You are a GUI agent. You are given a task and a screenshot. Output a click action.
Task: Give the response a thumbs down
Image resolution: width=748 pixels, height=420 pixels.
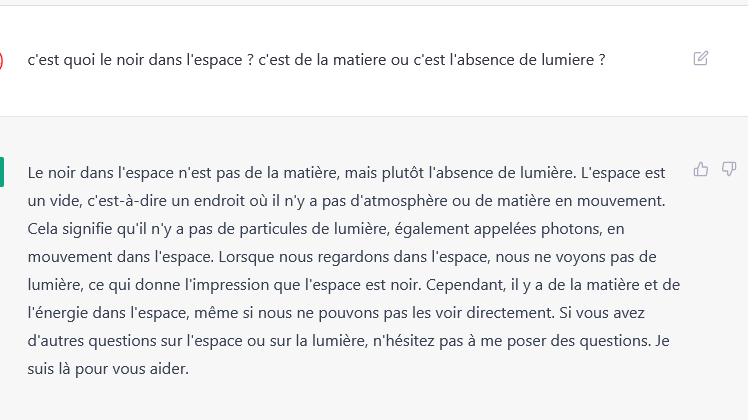point(729,169)
